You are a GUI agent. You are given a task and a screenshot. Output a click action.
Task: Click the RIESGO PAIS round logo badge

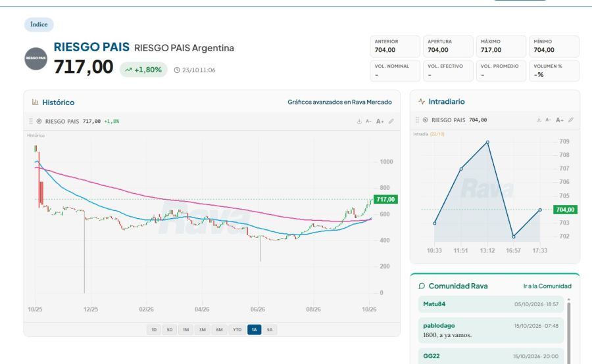(36, 58)
